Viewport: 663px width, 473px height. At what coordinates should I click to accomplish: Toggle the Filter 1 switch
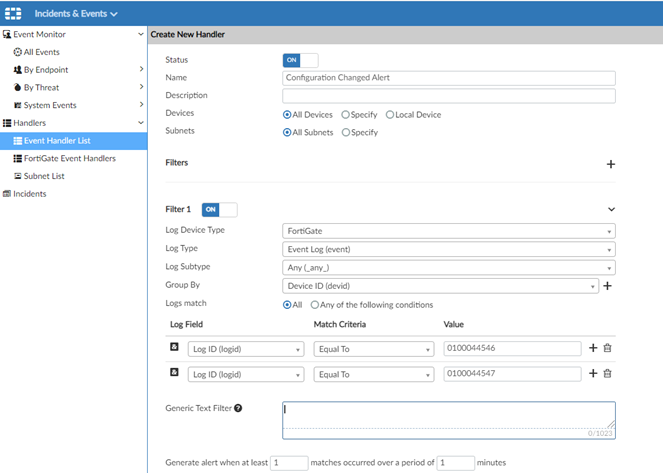[220, 210]
